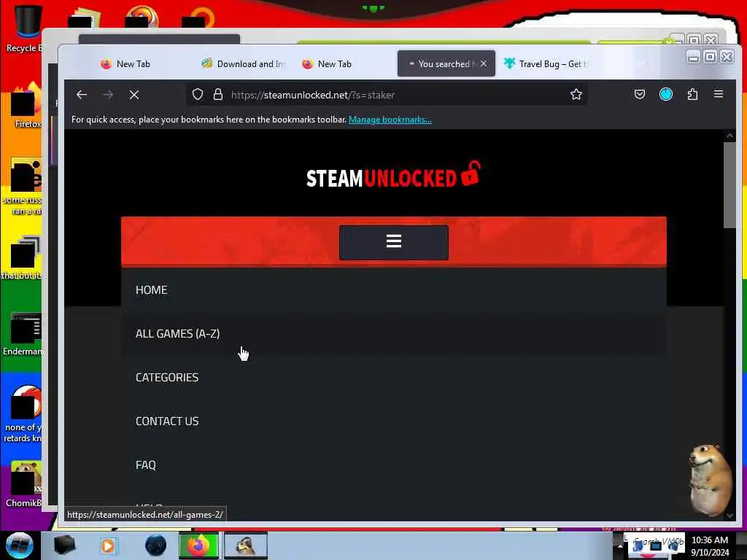Open the Windows Start orb
747x560 pixels.
[20, 545]
